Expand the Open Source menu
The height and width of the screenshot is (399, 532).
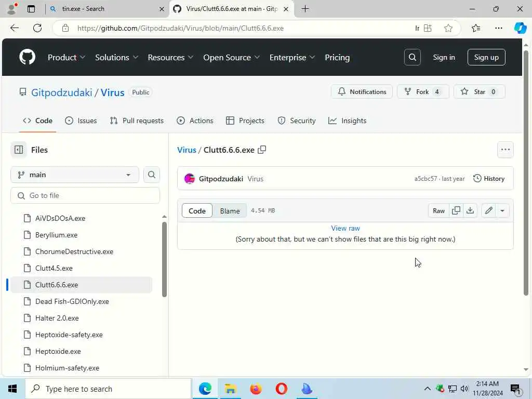(231, 57)
